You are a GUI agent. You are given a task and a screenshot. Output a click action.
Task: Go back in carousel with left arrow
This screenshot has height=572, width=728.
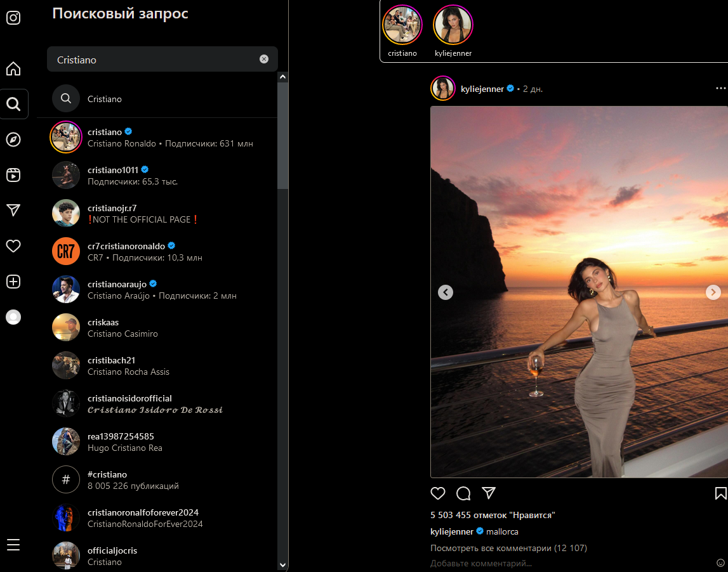click(x=446, y=292)
